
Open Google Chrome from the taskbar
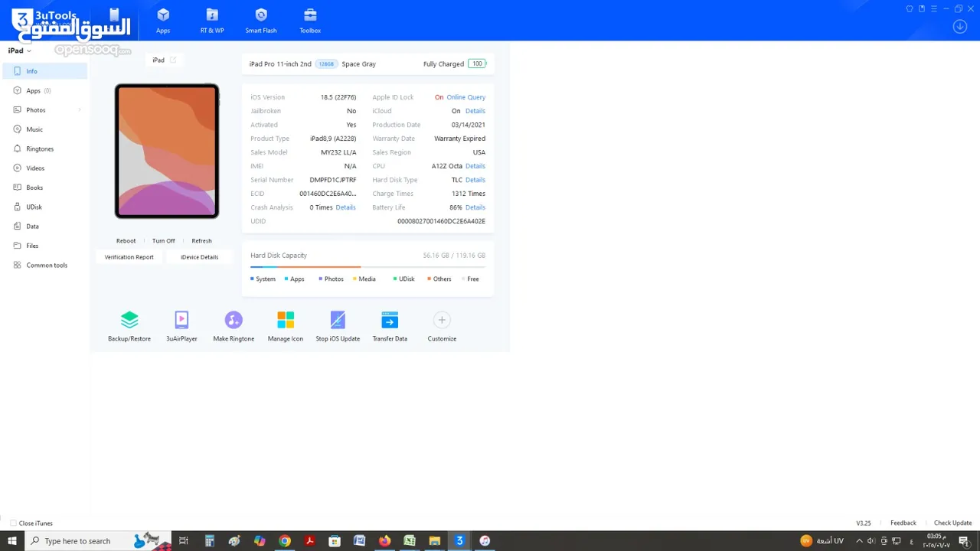[x=285, y=541]
